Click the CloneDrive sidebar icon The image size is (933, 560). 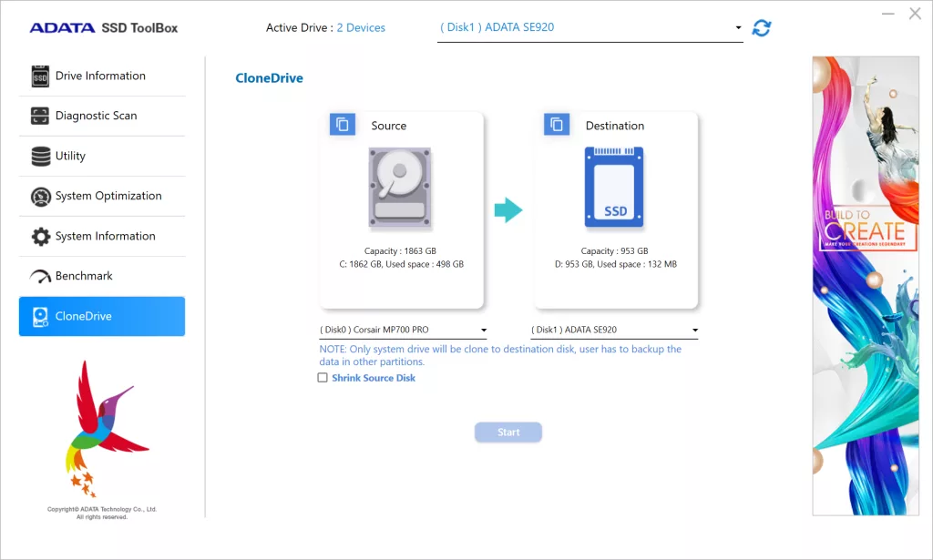click(x=40, y=317)
